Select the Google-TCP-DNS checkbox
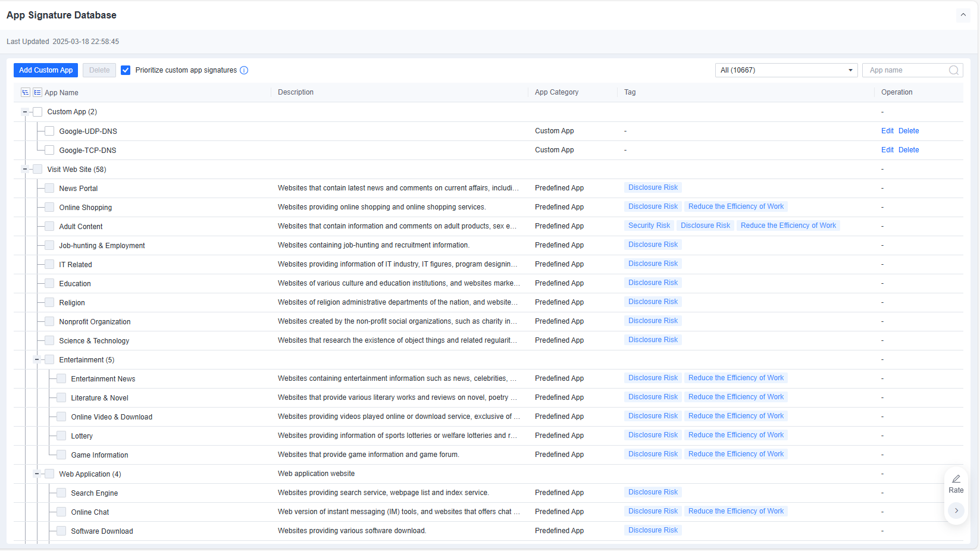This screenshot has height=551, width=980. point(49,150)
